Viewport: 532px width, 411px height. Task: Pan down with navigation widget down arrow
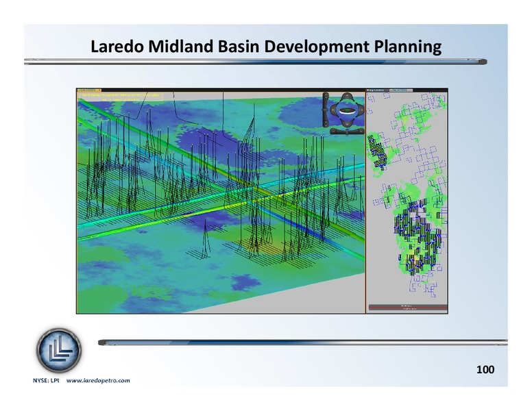[x=347, y=124]
